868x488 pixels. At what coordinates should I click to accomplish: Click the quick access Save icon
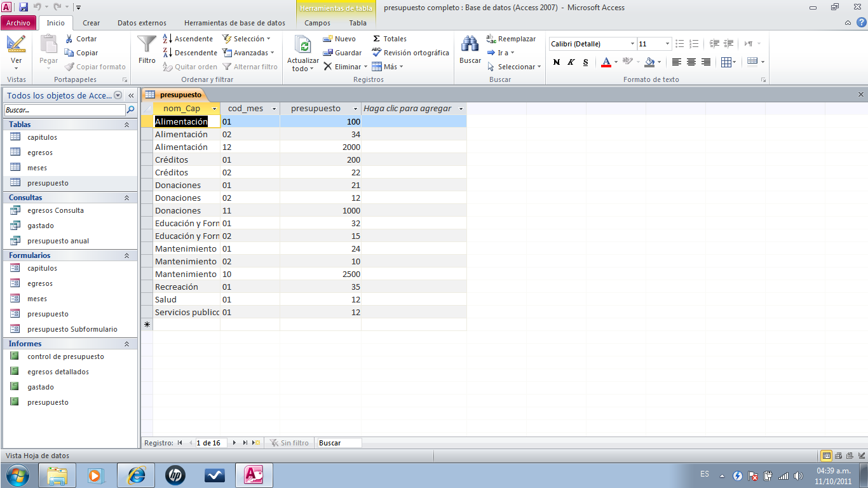coord(24,7)
